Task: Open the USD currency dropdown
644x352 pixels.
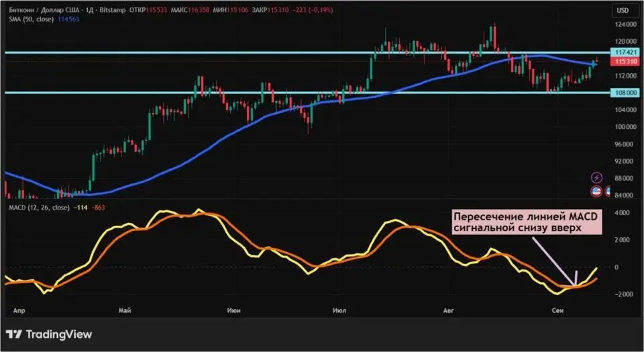Action: coord(623,10)
